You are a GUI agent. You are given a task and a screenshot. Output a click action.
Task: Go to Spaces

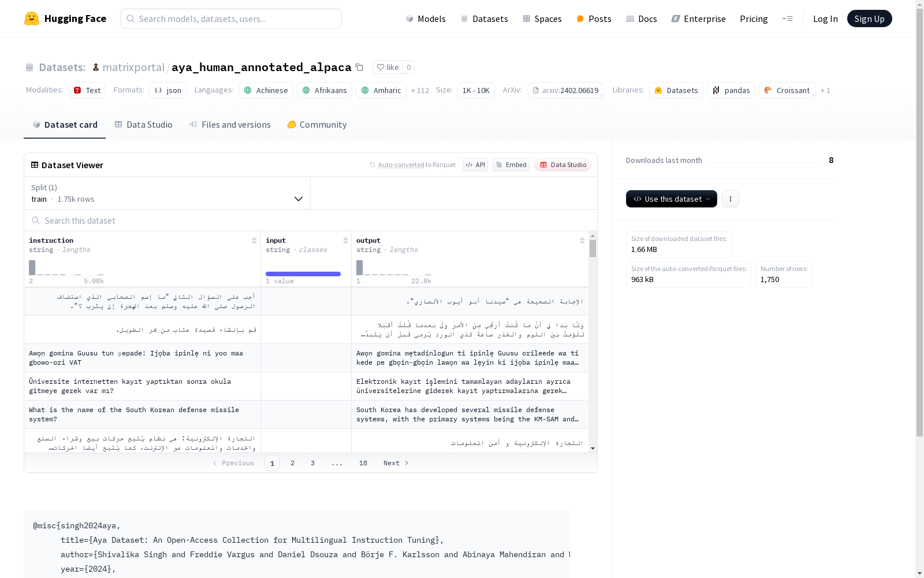pos(542,18)
